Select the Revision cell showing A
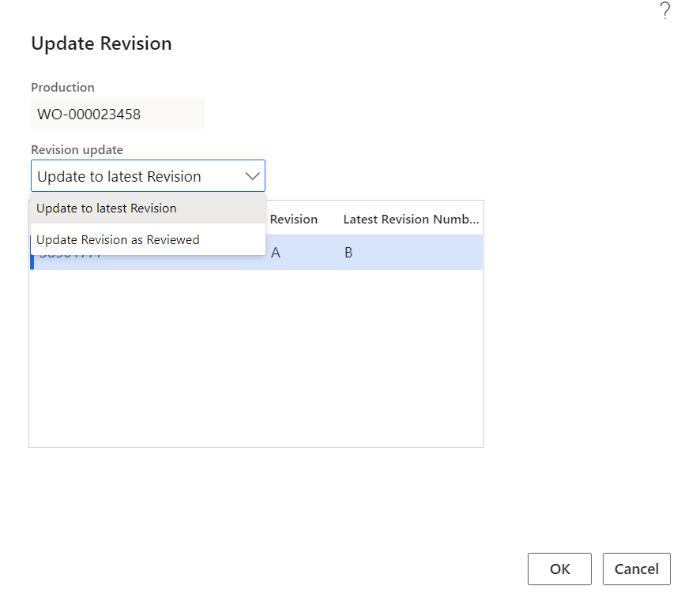The image size is (681, 616). (276, 254)
